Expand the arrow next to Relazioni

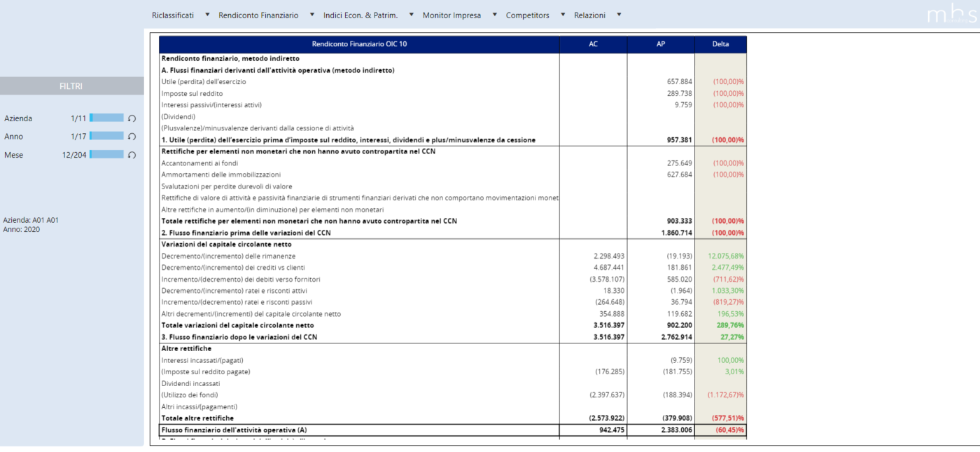(x=619, y=15)
